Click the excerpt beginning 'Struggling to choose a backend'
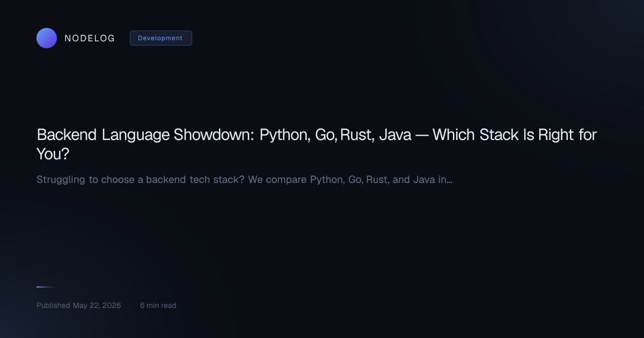 pos(244,180)
